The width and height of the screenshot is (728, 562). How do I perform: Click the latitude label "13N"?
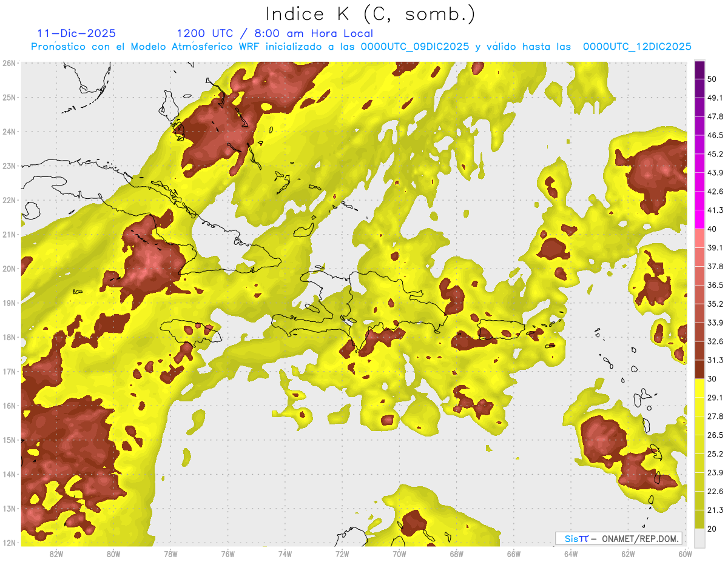coord(9,509)
